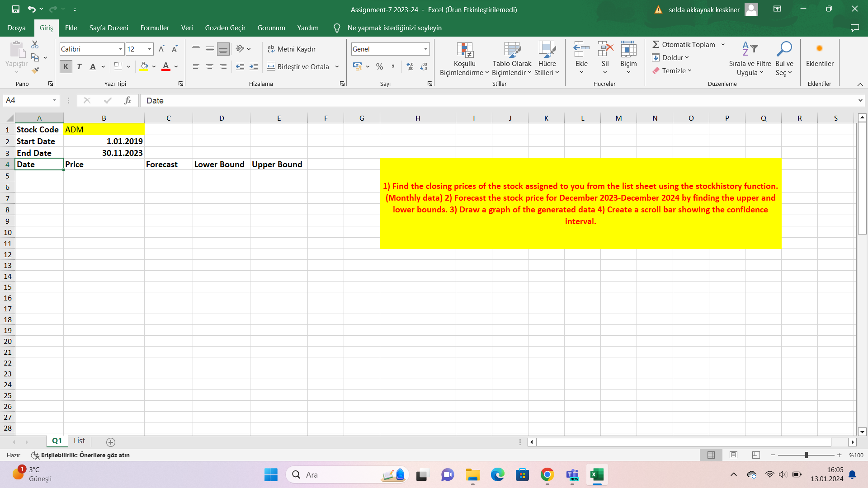Switch to the List sheet tab

point(79,441)
